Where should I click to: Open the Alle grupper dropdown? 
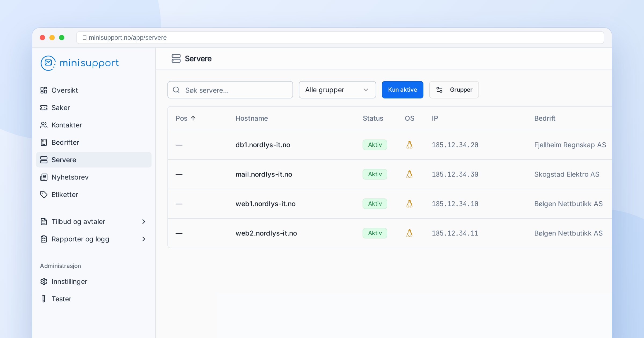coord(337,90)
